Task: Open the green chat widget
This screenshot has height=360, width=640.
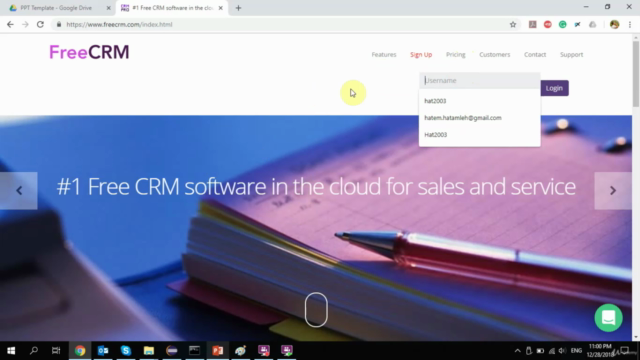Action: (x=608, y=318)
